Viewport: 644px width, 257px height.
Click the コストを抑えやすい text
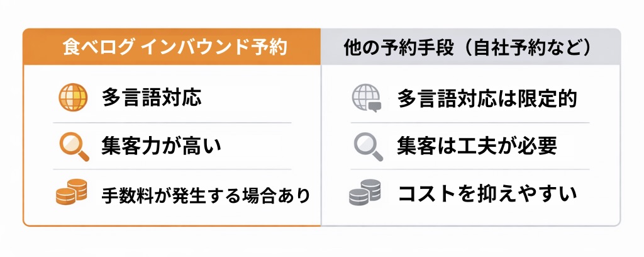click(487, 194)
